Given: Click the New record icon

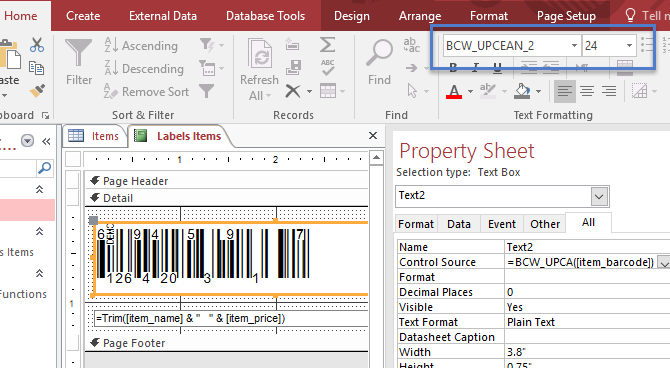Looking at the screenshot, I should tap(293, 44).
